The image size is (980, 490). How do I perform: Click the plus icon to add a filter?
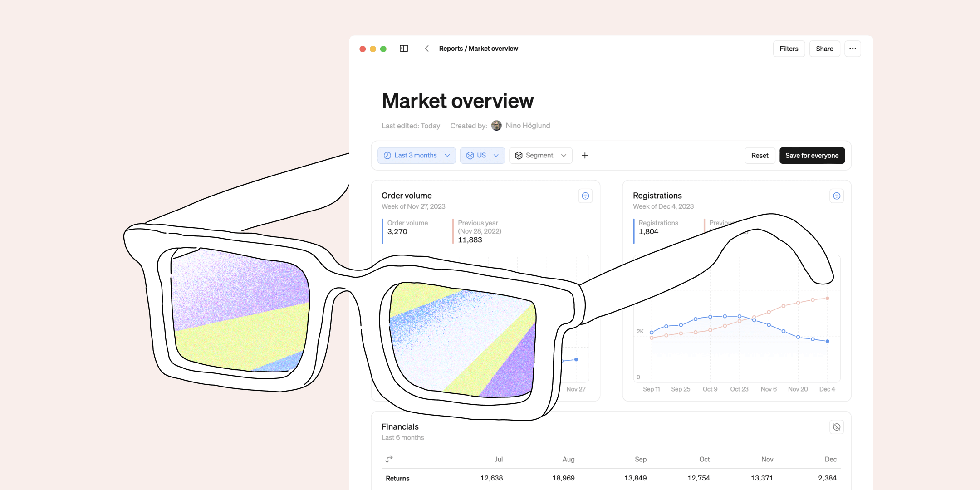click(585, 156)
